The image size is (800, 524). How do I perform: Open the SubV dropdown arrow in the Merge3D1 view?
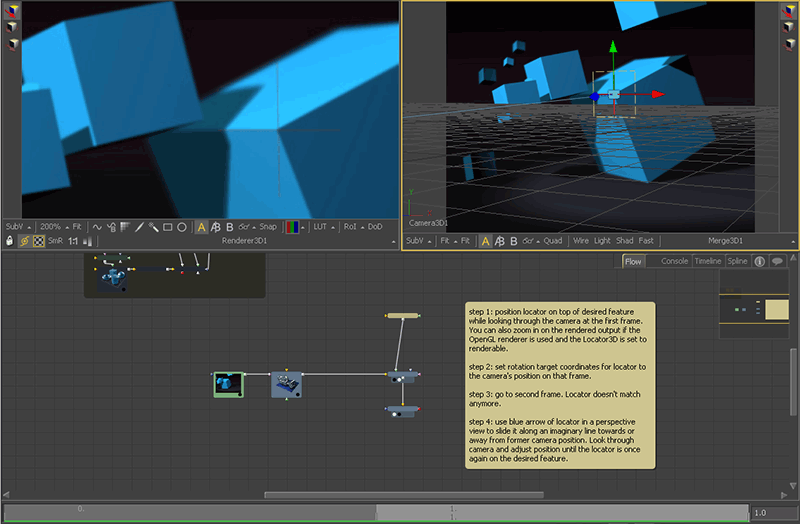click(430, 242)
